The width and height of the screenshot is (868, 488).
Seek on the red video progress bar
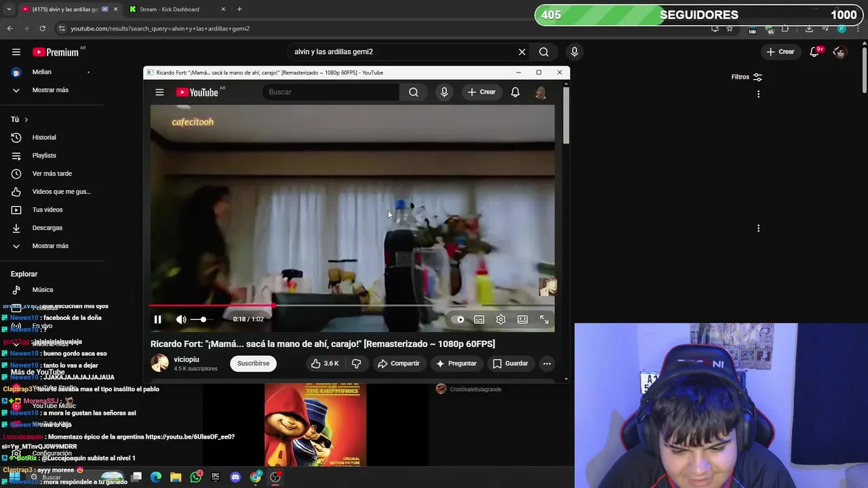click(352, 306)
